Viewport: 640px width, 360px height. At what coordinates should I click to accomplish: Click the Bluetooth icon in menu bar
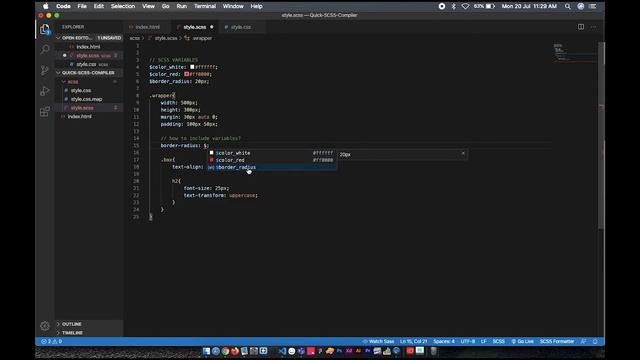pos(453,6)
